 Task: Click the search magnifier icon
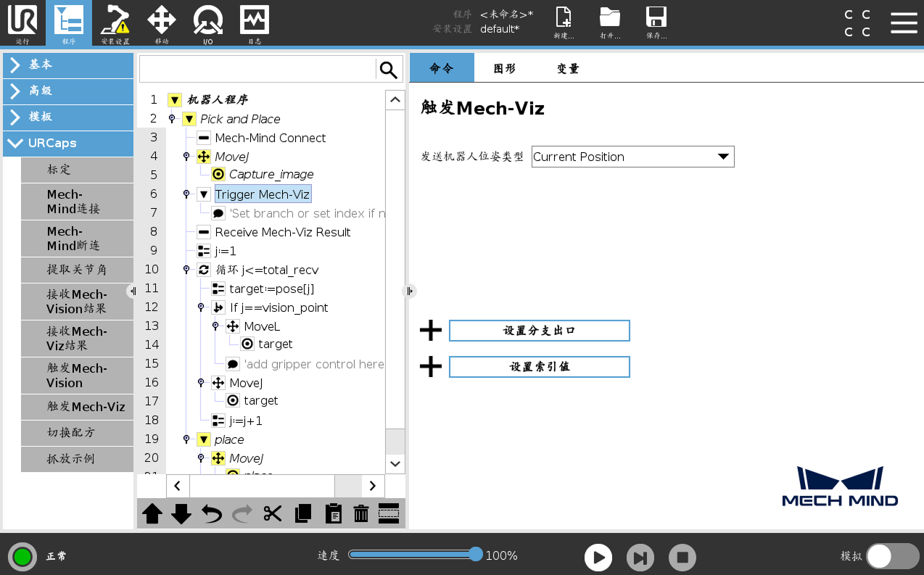[x=389, y=70]
